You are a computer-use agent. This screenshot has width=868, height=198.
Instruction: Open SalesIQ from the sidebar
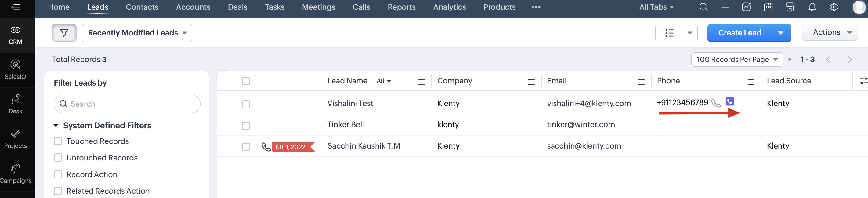coord(16,70)
